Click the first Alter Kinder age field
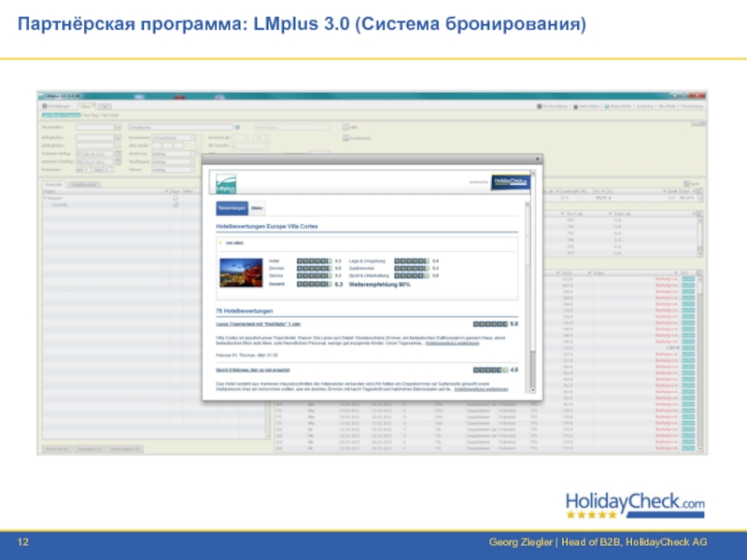The width and height of the screenshot is (747, 560). point(156,146)
